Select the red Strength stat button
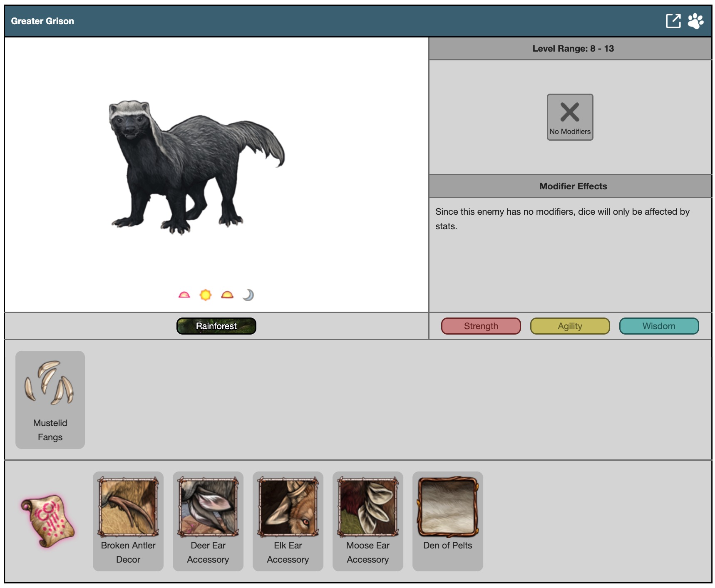 [x=481, y=326]
